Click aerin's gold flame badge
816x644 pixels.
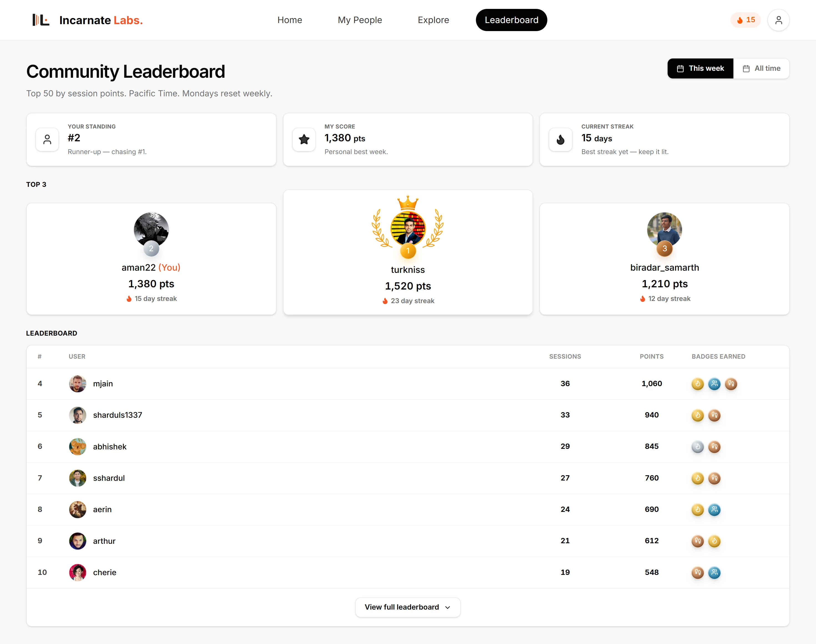coord(698,510)
